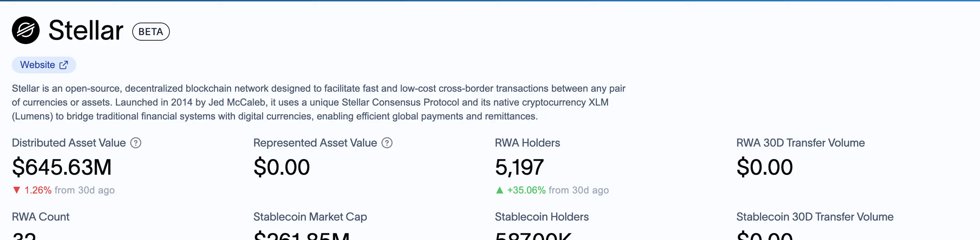Click the +35.06% holders change
This screenshot has height=240, width=980.
click(x=526, y=190)
